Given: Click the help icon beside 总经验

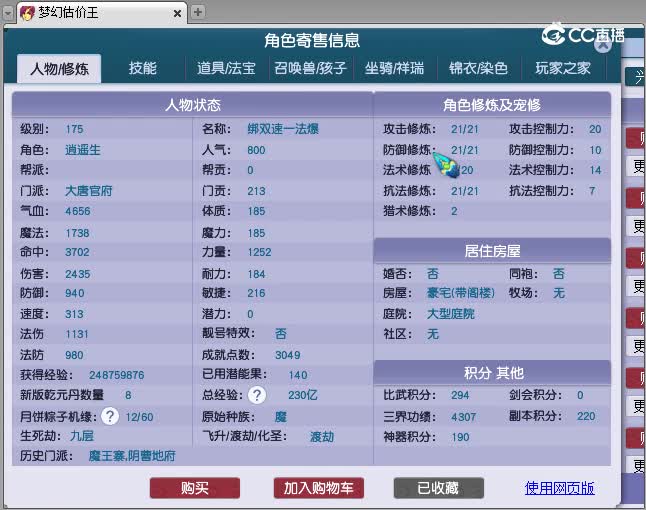Looking at the screenshot, I should pyautogui.click(x=257, y=395).
